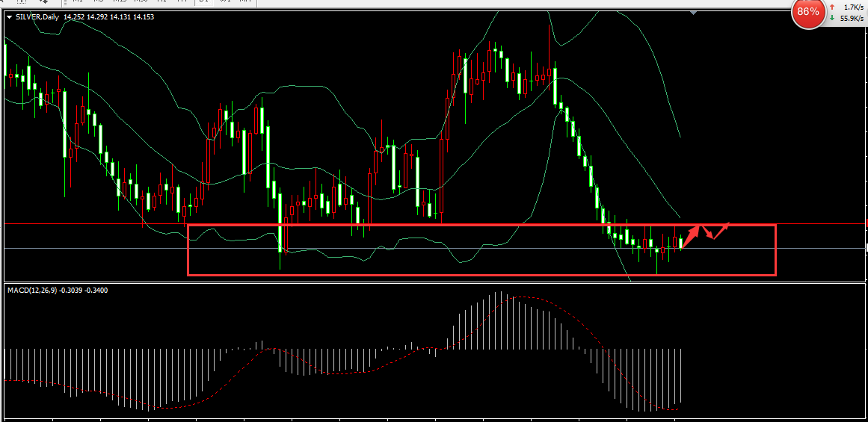The width and height of the screenshot is (868, 422).
Task: Select the M15 timeframe button
Action: pyautogui.click(x=119, y=1)
